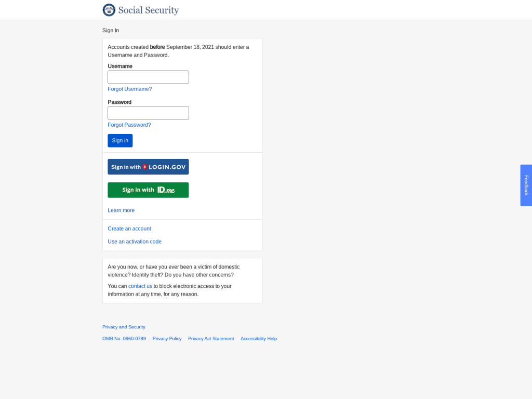Follow the contact us link
This screenshot has height=399, width=532.
pos(140,286)
